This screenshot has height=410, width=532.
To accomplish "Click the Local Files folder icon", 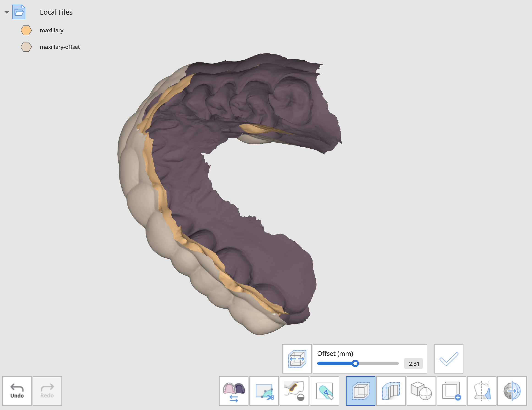I will click(x=19, y=12).
